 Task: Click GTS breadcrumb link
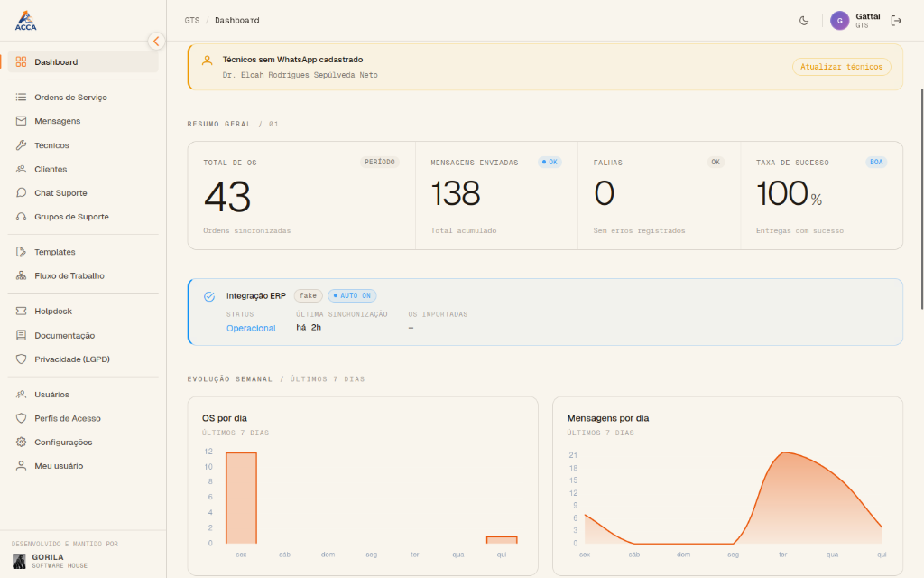(192, 20)
